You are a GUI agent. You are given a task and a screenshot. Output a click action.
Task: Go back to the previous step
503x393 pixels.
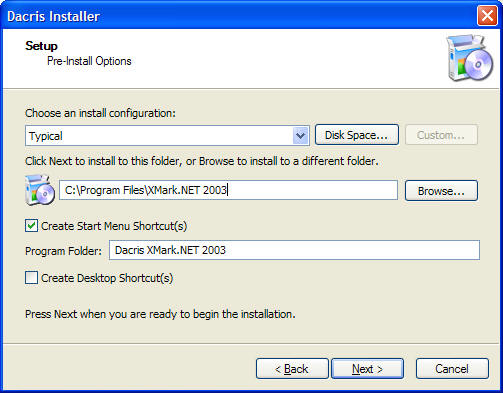point(292,369)
